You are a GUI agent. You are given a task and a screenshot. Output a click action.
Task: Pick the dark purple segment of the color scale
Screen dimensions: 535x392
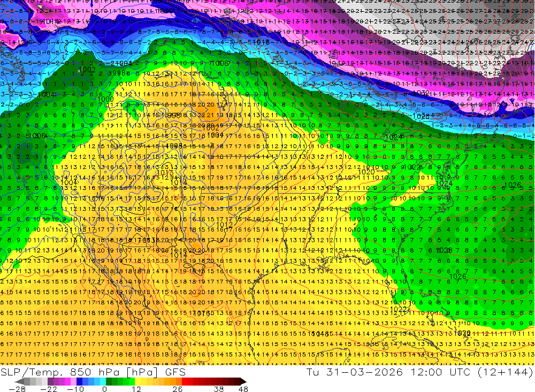[x=50, y=381]
